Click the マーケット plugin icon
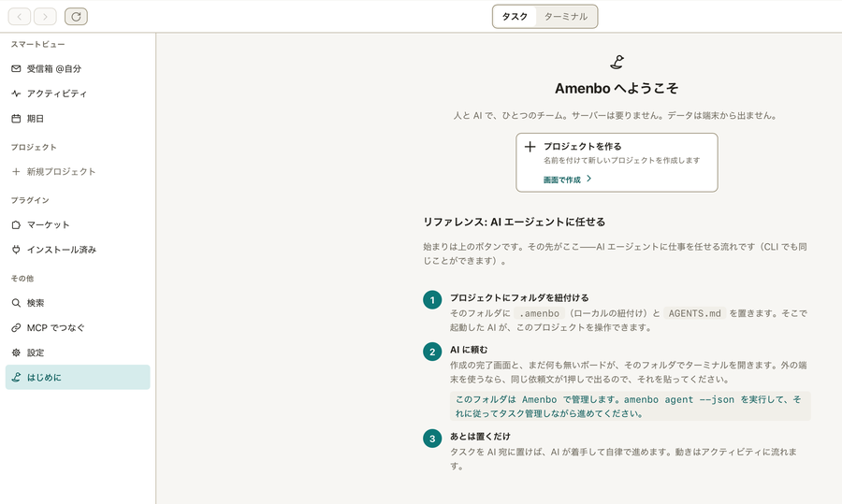Image resolution: width=842 pixels, height=504 pixels. coord(16,225)
